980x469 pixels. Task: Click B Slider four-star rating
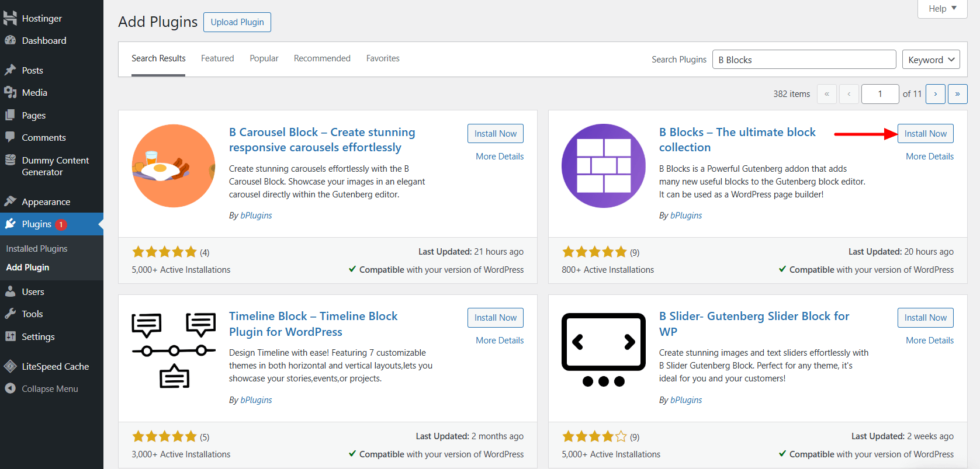(x=594, y=436)
